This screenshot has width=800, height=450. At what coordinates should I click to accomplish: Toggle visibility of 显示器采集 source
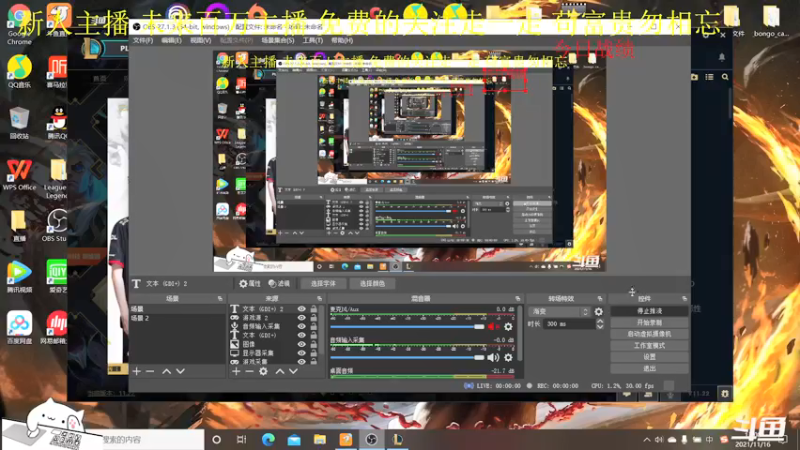302,353
